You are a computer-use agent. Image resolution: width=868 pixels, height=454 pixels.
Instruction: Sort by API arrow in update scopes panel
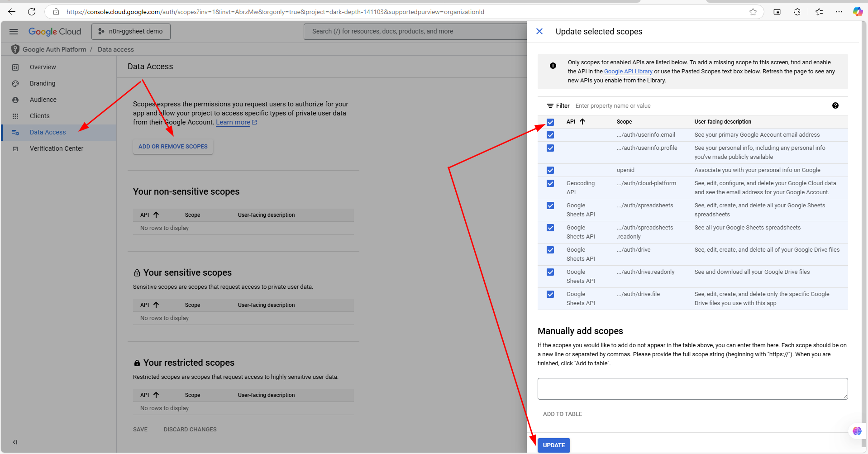[582, 121]
